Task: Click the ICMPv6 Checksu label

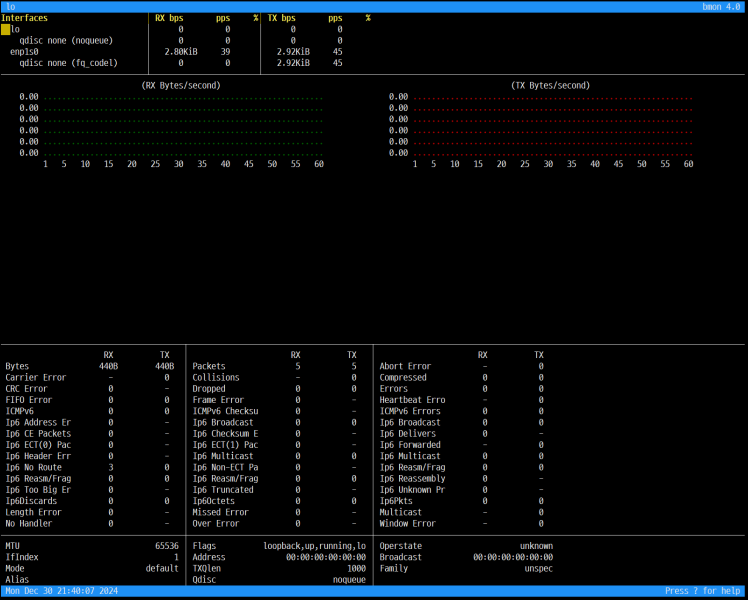Action: click(x=225, y=411)
